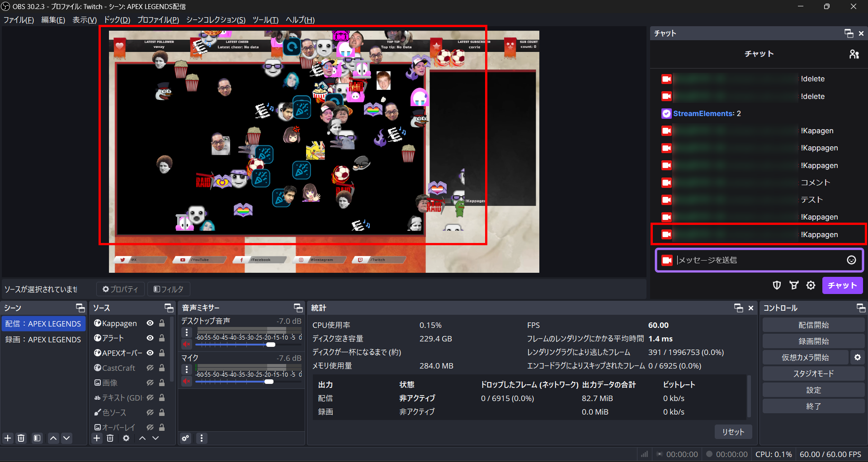Show the 色ソース source
The image size is (868, 462).
point(150,413)
